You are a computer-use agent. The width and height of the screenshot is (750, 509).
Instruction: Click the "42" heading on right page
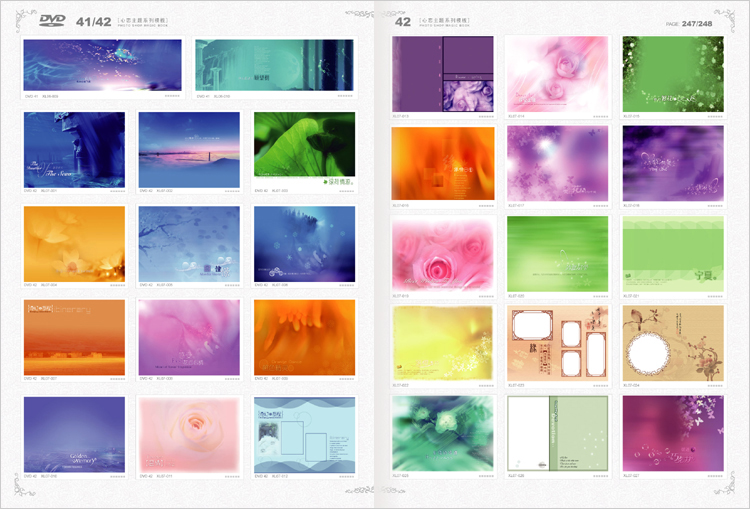[x=403, y=22]
